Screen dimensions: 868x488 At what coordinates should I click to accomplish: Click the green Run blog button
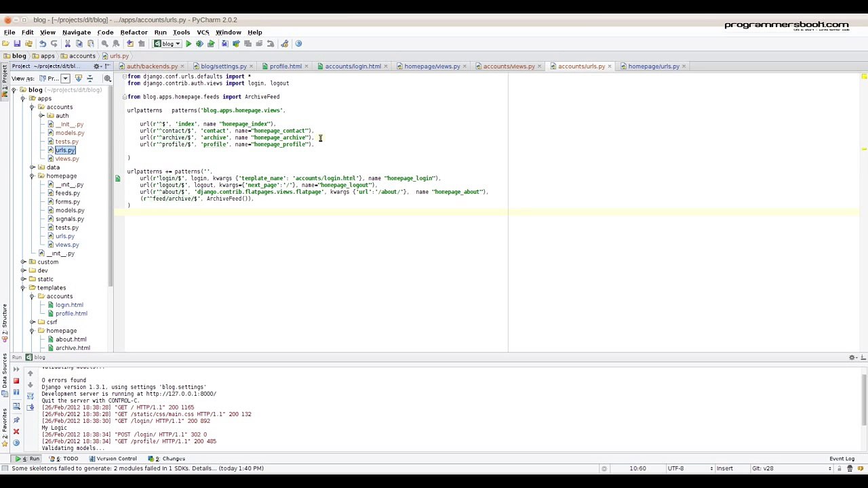[x=189, y=44]
